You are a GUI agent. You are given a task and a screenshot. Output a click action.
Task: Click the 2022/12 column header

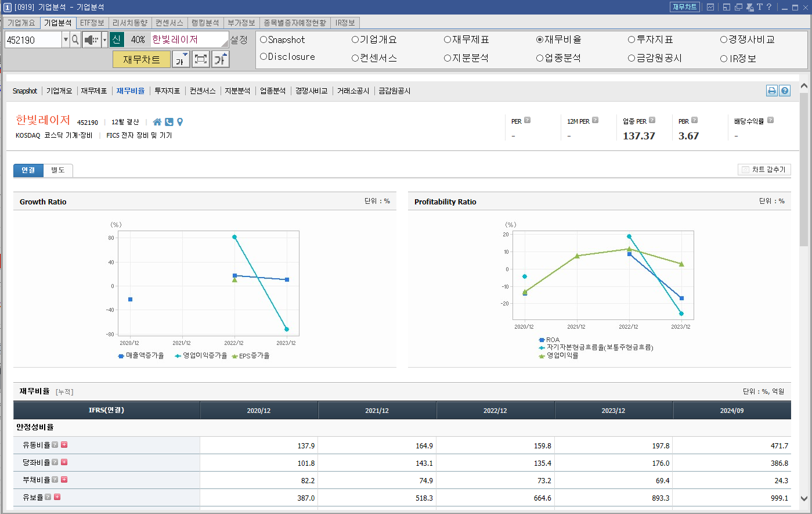(x=495, y=411)
